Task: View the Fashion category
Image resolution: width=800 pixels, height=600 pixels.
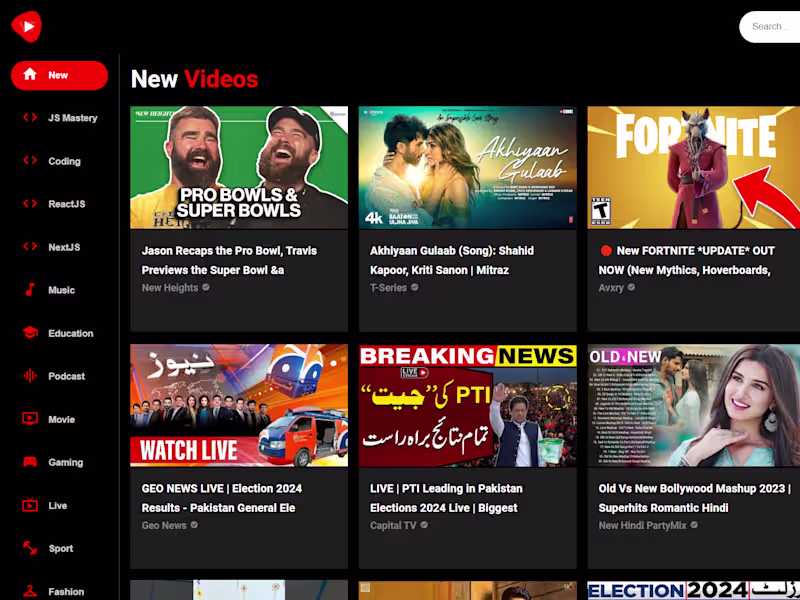Action: click(x=66, y=592)
